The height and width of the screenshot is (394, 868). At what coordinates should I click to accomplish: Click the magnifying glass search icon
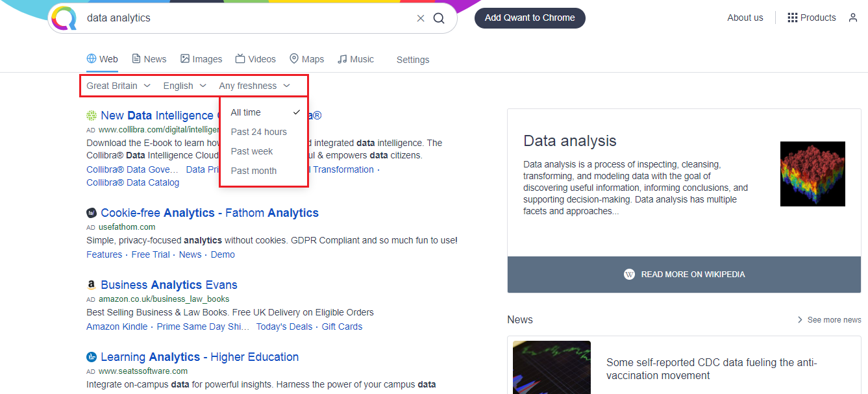pyautogui.click(x=439, y=18)
